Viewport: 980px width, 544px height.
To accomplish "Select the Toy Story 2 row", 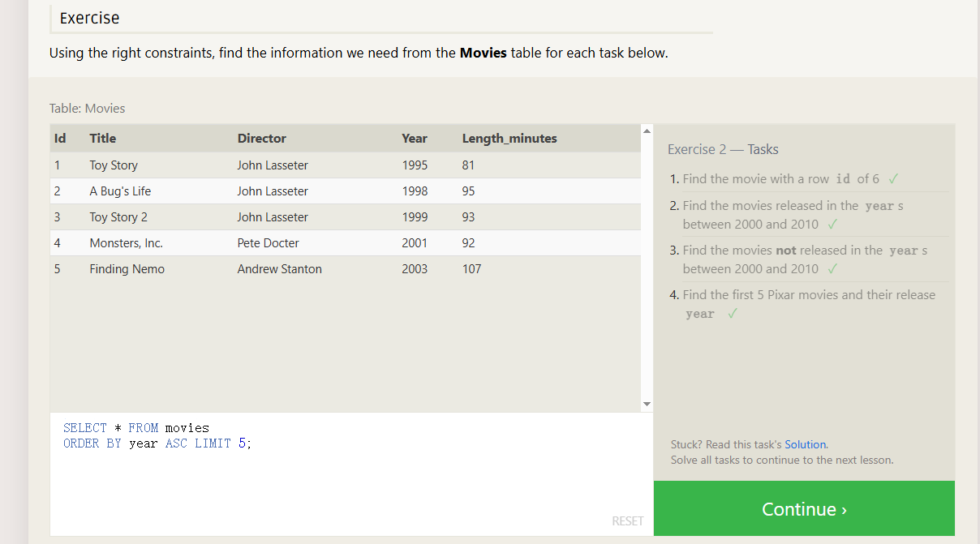I will [x=118, y=217].
